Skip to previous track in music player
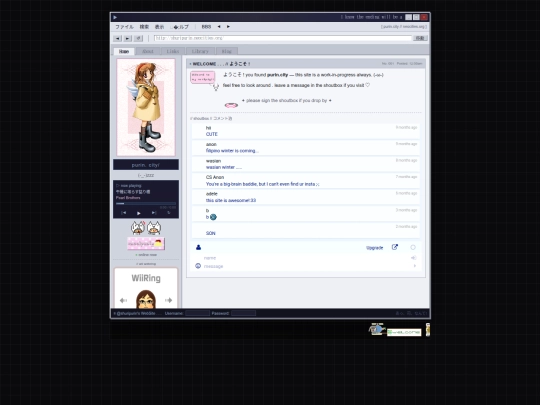Viewport: 540px width, 405px height. click(x=123, y=213)
